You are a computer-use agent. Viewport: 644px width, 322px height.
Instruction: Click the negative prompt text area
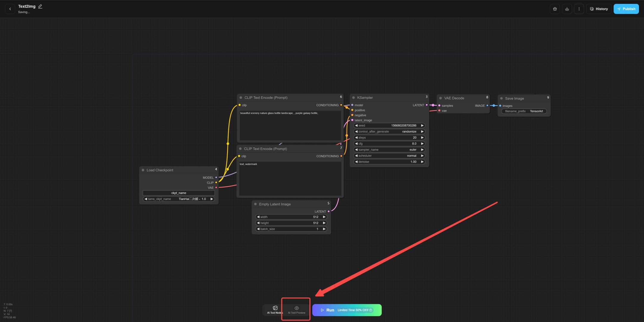(290, 179)
